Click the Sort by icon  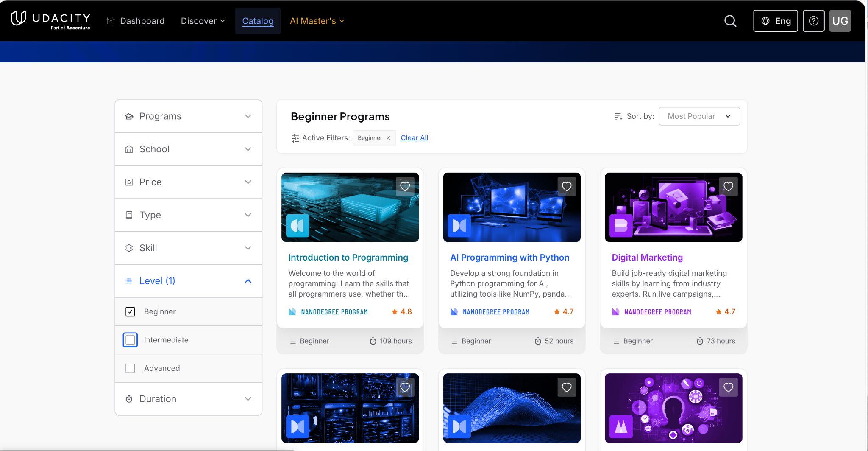[x=619, y=116]
